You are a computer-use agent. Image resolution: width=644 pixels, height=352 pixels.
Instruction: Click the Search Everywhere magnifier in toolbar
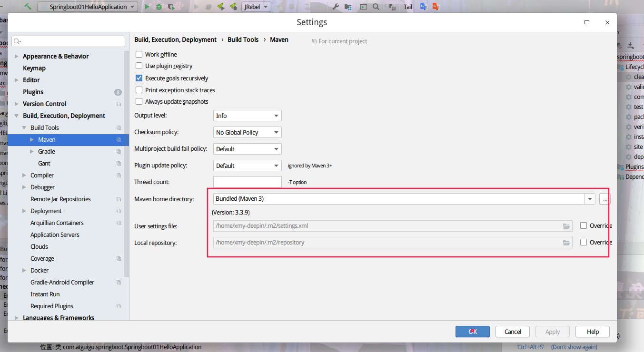(x=376, y=7)
